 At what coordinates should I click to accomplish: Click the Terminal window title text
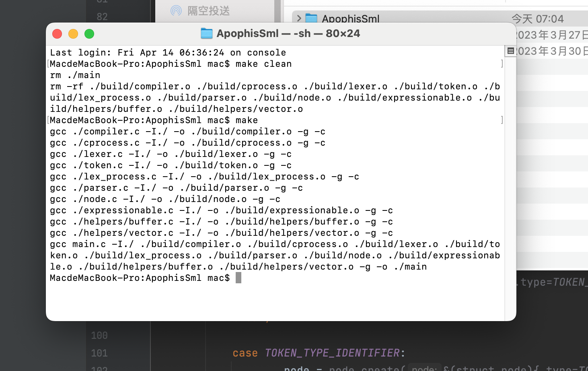(288, 33)
